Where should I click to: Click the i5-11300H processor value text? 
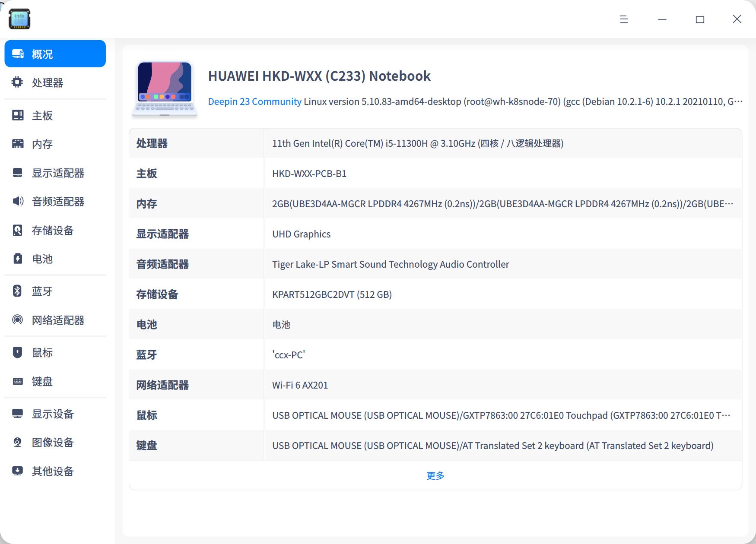click(418, 143)
